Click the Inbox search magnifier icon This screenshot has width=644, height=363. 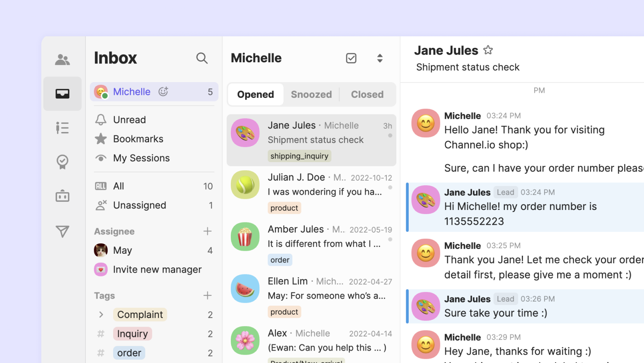202,58
